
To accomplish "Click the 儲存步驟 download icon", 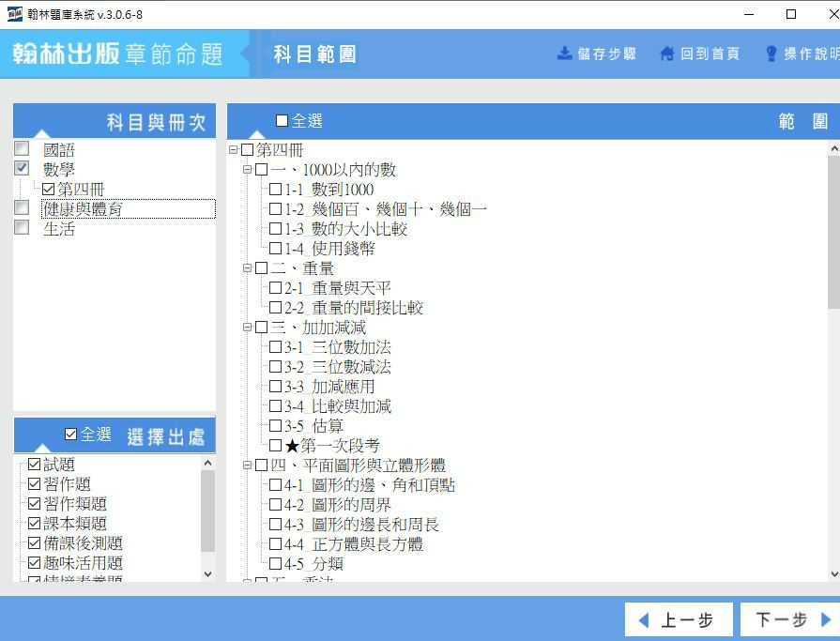I will click(564, 53).
